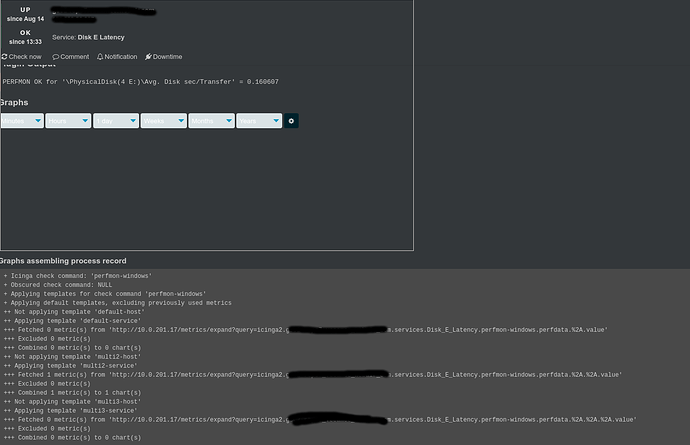Open the Minutes range dropdown
The width and height of the screenshot is (690, 445).
(x=22, y=121)
